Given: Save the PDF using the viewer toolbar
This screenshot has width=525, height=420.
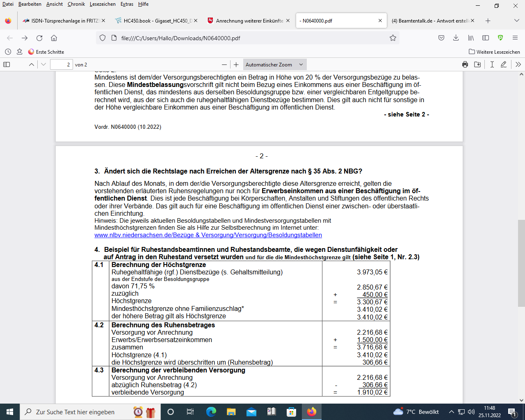Looking at the screenshot, I should tap(477, 64).
